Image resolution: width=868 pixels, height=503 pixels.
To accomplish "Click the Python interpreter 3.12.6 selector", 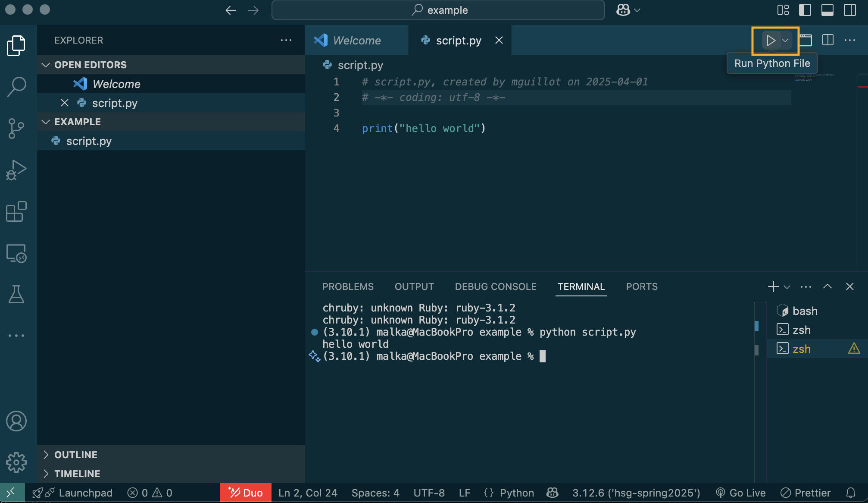I will point(636,493).
